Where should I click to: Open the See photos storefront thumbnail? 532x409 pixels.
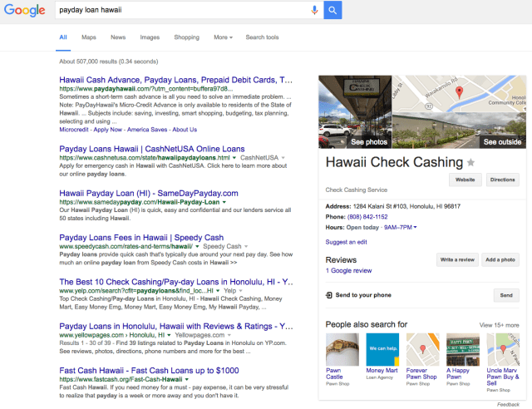click(x=355, y=112)
